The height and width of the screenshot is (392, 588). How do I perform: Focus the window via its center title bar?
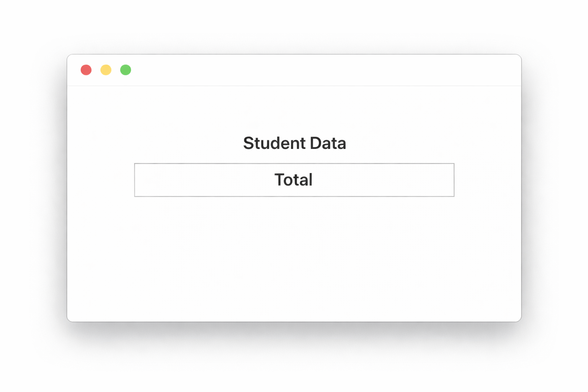pos(294,70)
